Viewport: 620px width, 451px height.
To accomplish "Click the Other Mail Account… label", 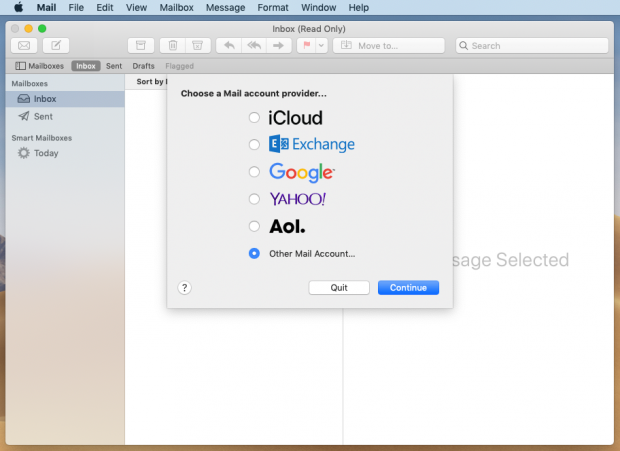I will pyautogui.click(x=312, y=254).
